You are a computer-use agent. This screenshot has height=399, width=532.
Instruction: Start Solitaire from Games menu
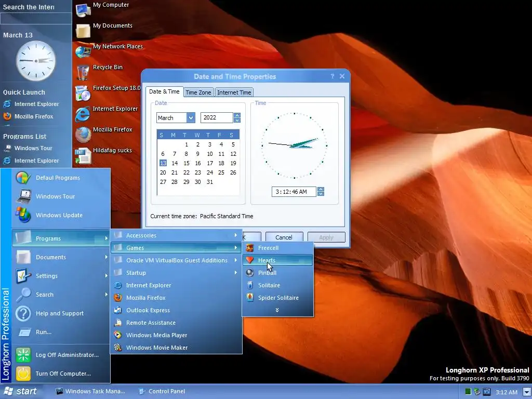pyautogui.click(x=278, y=285)
